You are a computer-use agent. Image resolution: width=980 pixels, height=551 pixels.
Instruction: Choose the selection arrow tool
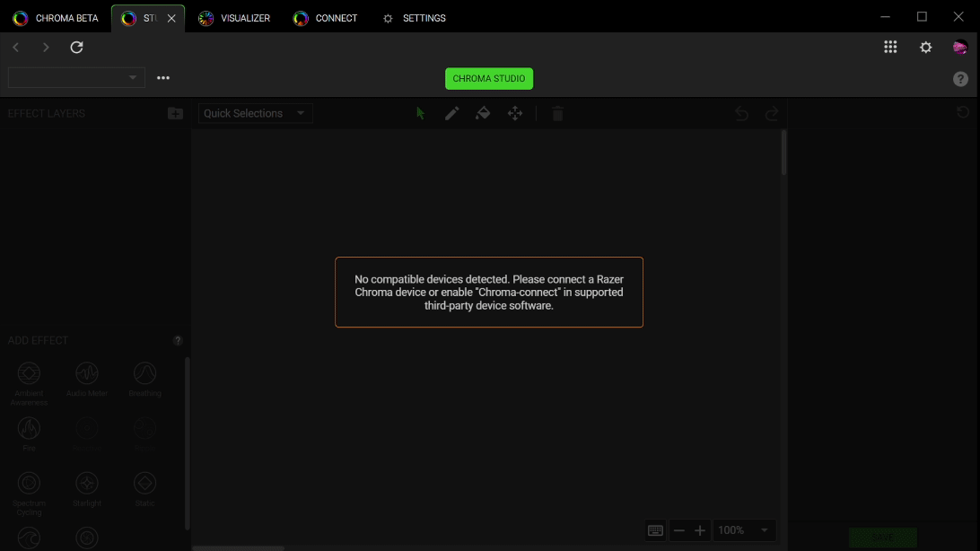click(x=421, y=113)
